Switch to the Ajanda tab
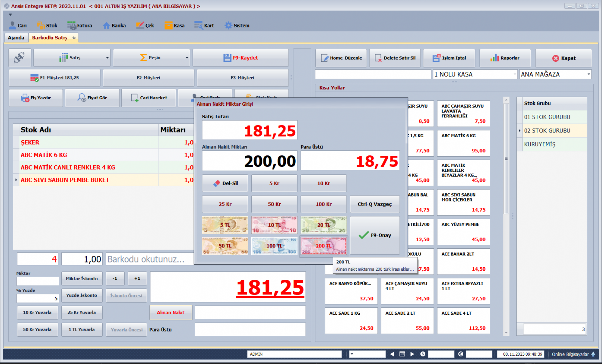The width and height of the screenshot is (602, 364). (x=16, y=38)
